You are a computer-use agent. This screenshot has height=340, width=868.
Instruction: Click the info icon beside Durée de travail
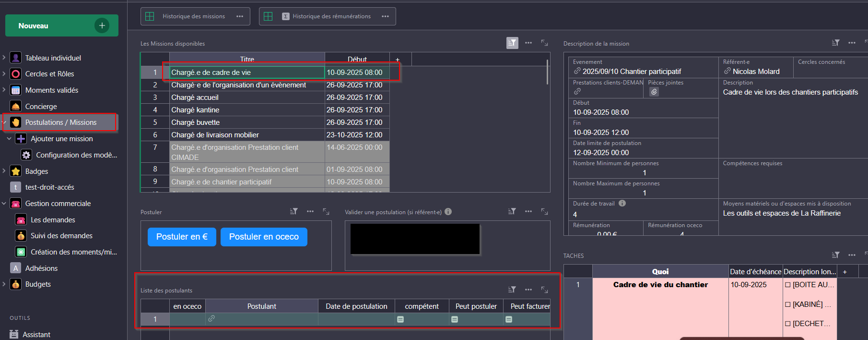pos(622,203)
